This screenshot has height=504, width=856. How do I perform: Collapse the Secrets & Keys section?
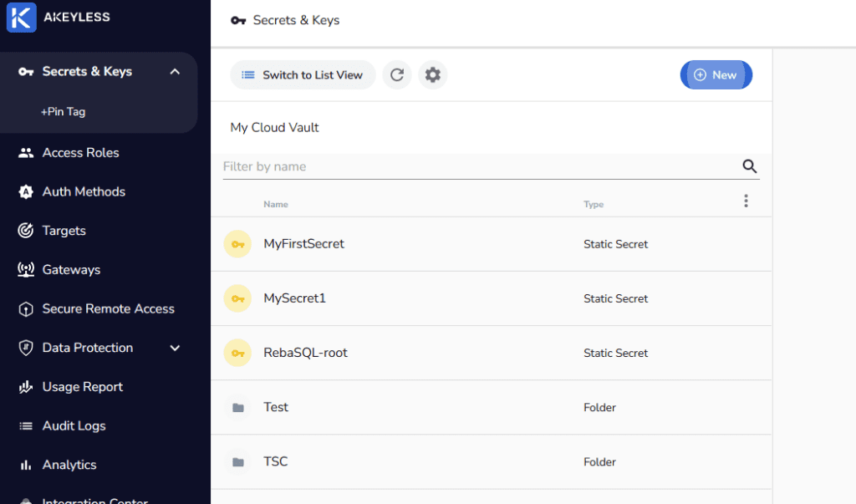coord(175,72)
